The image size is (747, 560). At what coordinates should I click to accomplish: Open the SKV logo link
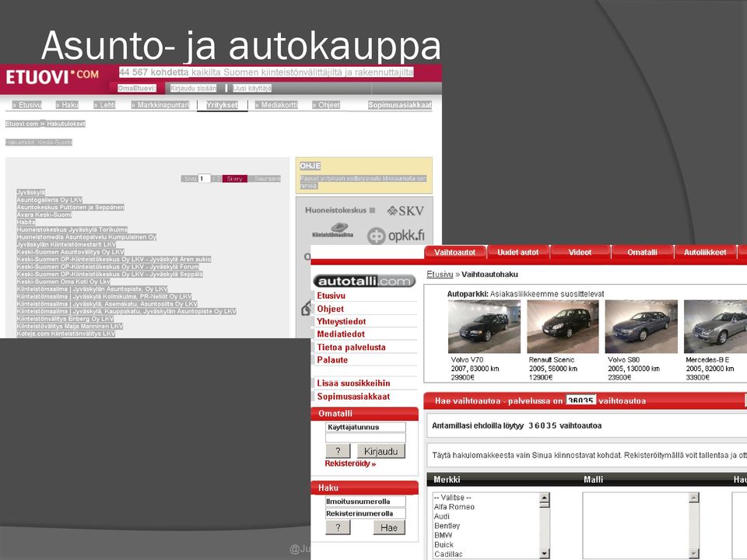pos(405,211)
